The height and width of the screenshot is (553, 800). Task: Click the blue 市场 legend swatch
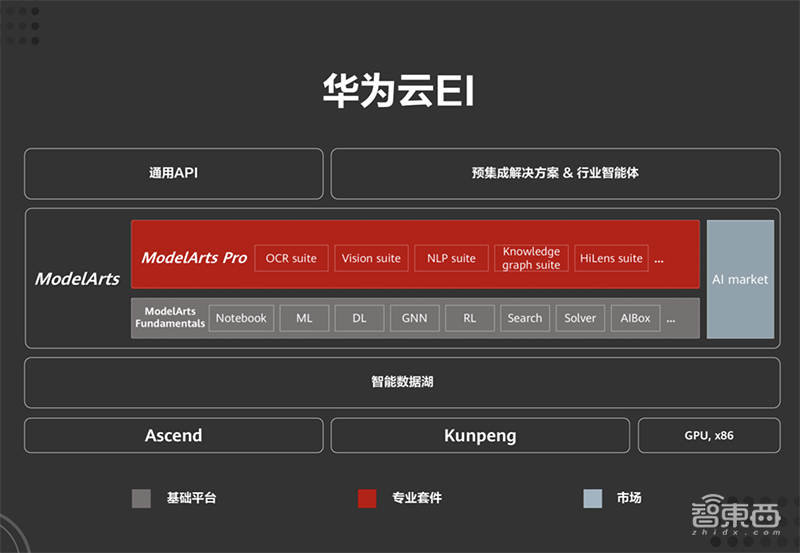click(x=593, y=498)
